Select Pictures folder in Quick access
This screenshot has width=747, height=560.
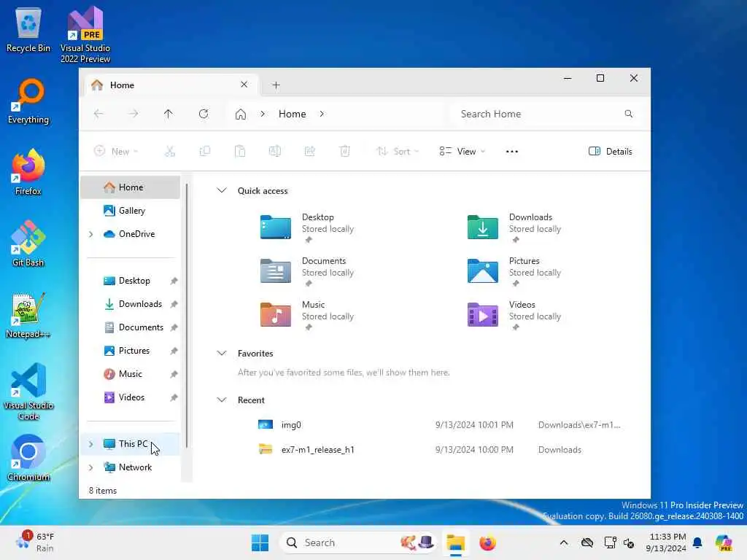pos(514,271)
